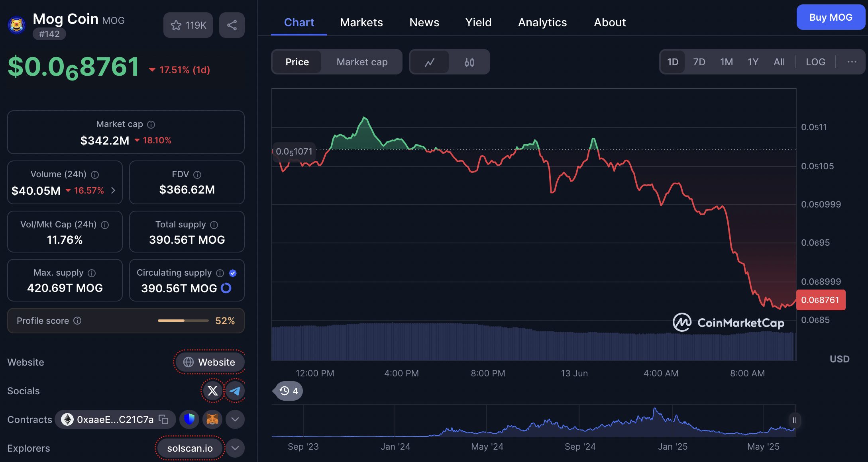Add Mog Coin to watchlist star
Image resolution: width=868 pixels, height=462 pixels.
[188, 25]
